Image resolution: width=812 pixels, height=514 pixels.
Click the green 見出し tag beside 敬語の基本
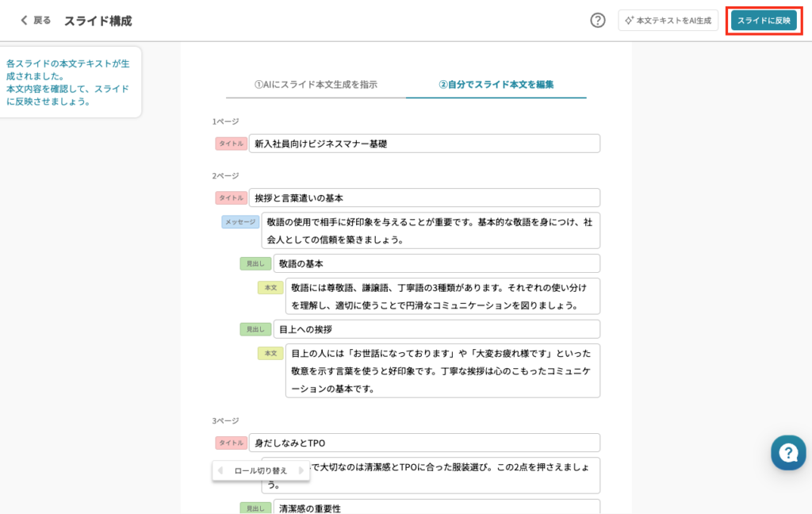pyautogui.click(x=255, y=263)
